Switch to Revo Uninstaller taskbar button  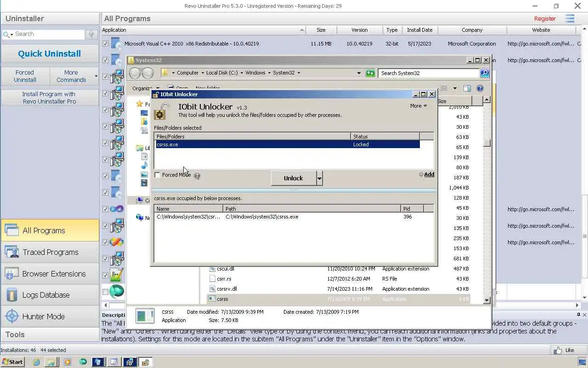pyautogui.click(x=98, y=362)
